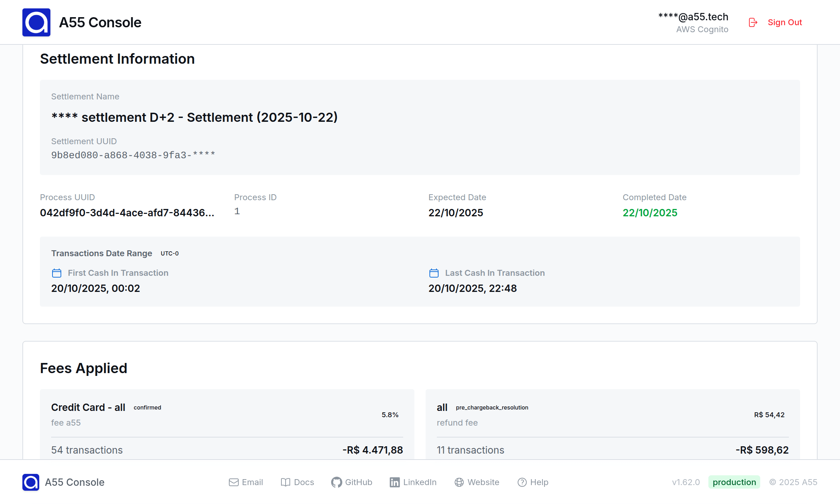Click calendar icon beside Last Cash In

434,273
